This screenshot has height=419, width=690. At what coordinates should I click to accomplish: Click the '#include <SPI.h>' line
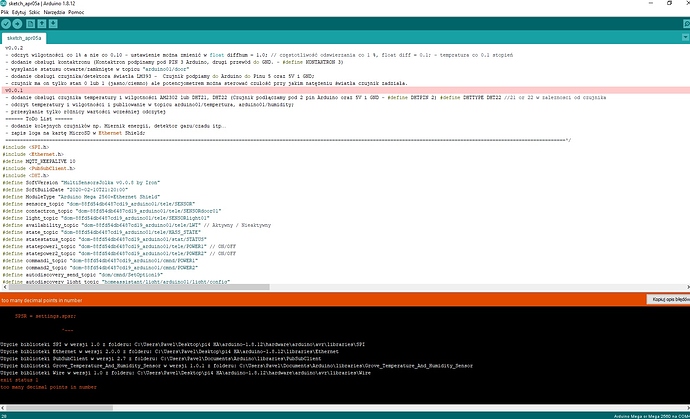click(26, 147)
